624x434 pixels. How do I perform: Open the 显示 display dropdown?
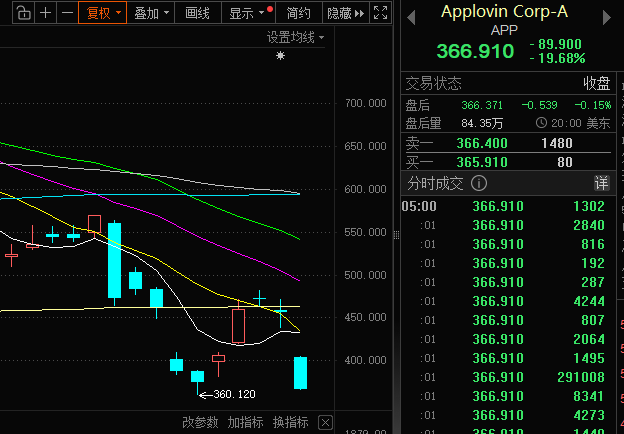[248, 13]
